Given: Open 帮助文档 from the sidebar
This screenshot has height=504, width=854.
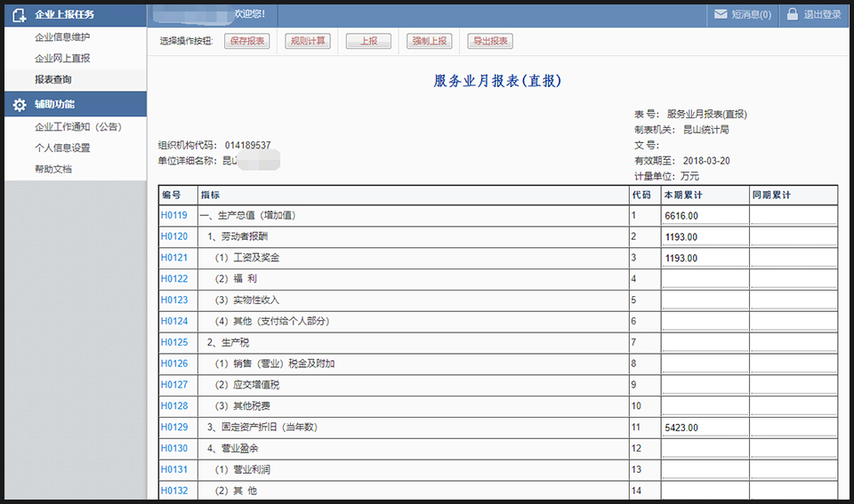Looking at the screenshot, I should 53,170.
